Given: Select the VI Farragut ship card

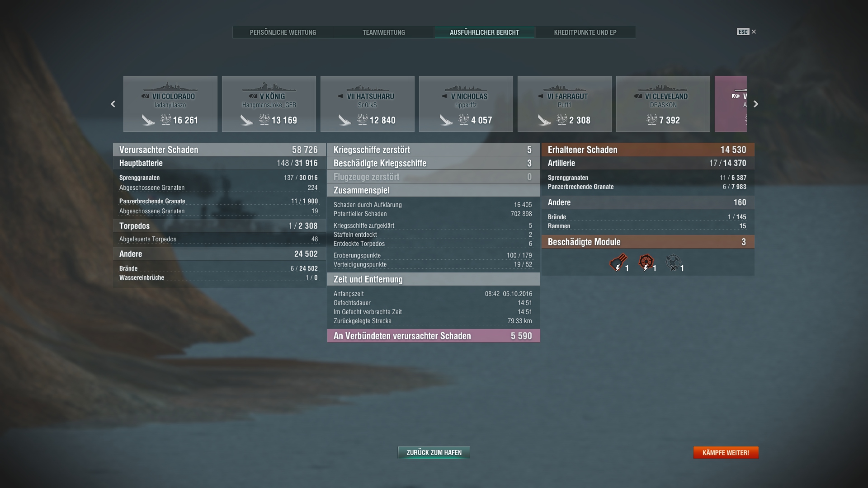Looking at the screenshot, I should [x=565, y=104].
